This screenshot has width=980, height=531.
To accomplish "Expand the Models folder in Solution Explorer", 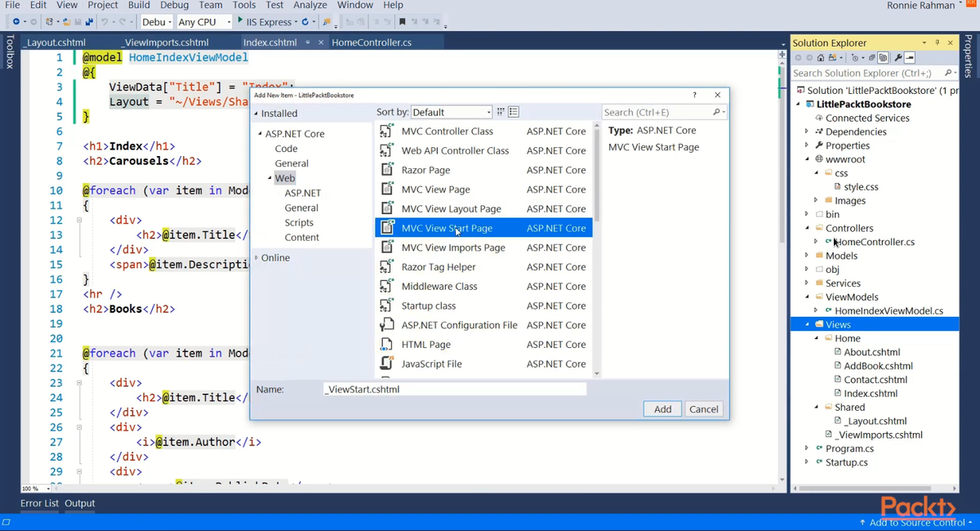I will pyautogui.click(x=807, y=256).
